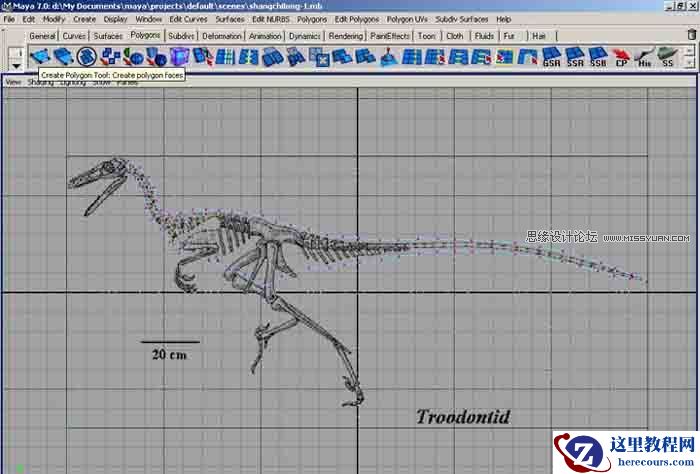Switch to the Curves shelf tab

pos(74,36)
